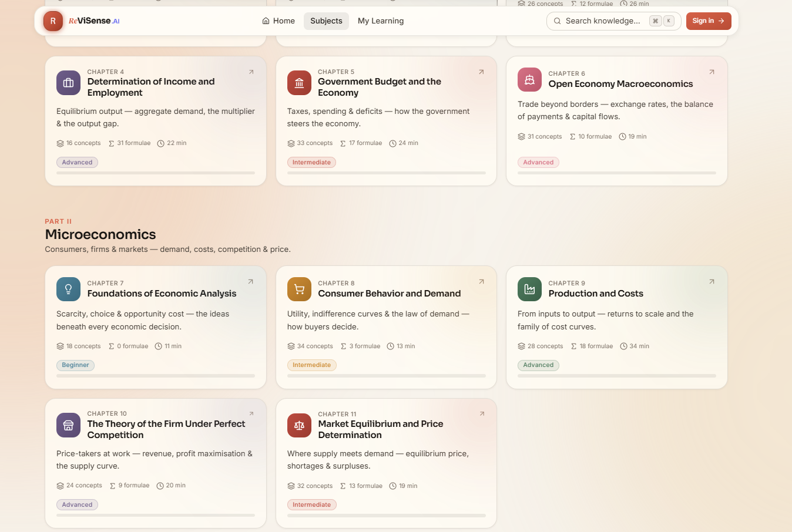Screen dimensions: 792x532
Task: Click the red R logo icon
Action: click(53, 21)
